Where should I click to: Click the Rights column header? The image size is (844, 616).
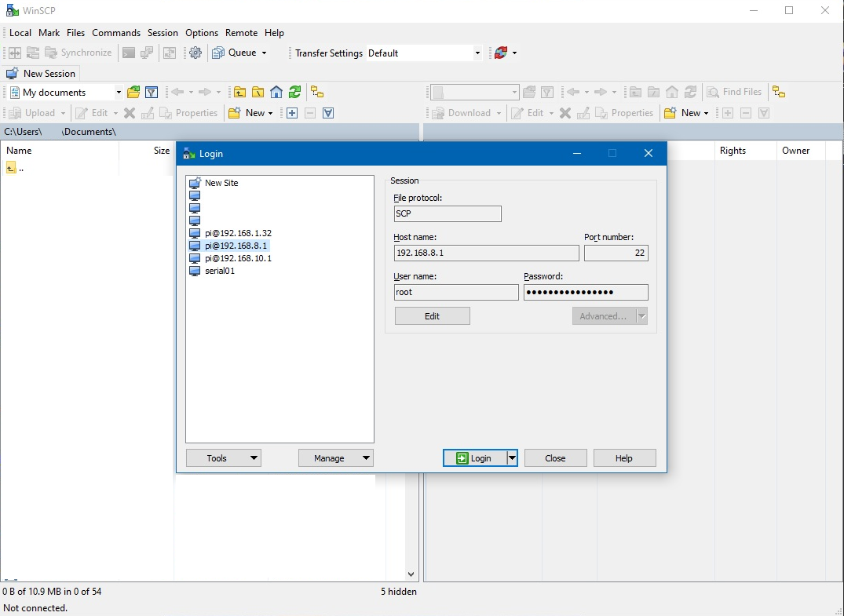tap(746, 151)
